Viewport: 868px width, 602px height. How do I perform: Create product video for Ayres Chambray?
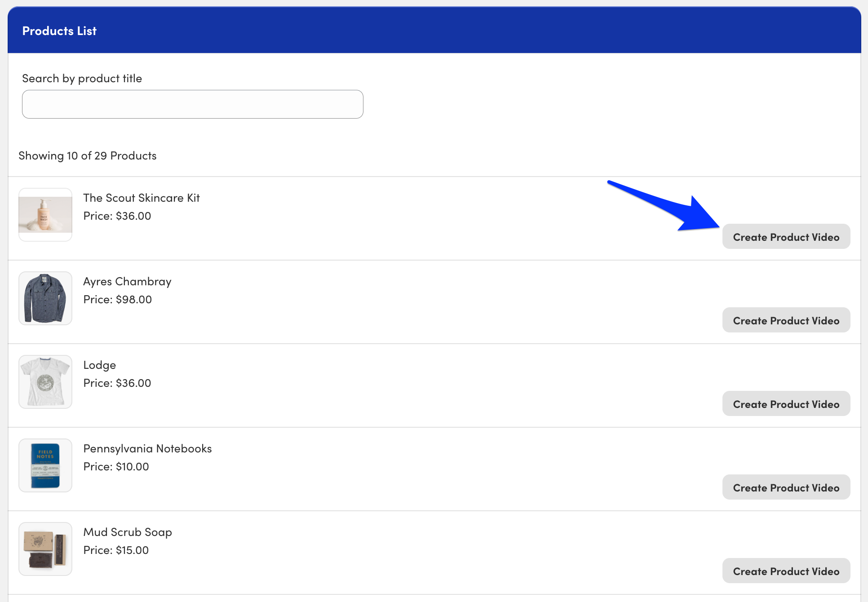click(786, 320)
